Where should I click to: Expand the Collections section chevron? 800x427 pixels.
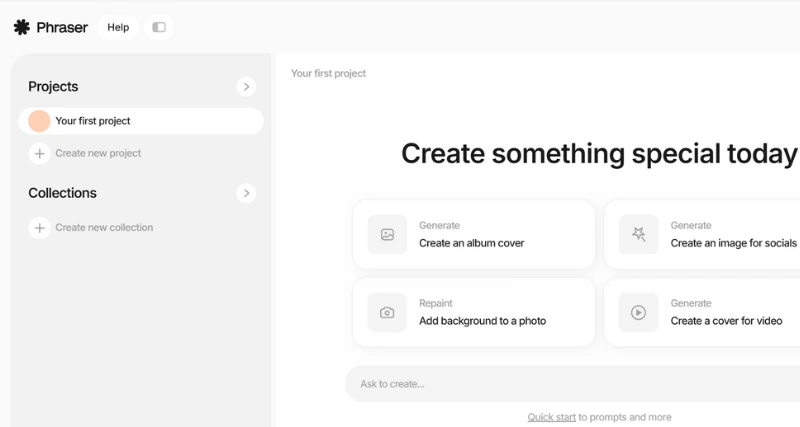coord(246,193)
